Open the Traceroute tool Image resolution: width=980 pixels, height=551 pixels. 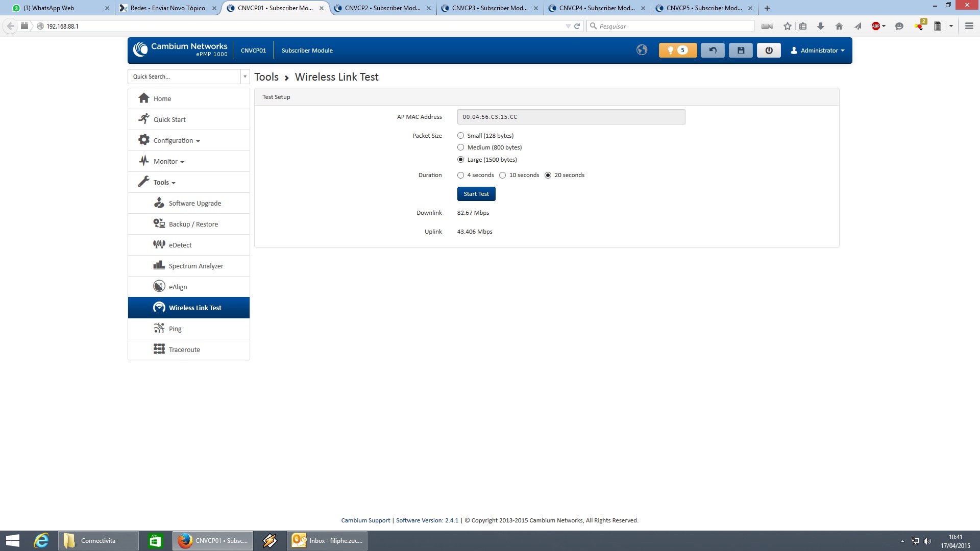coord(184,349)
